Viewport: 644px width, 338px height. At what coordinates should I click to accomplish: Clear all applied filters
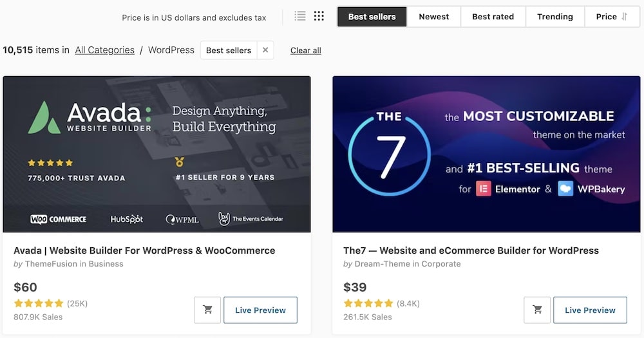tap(305, 50)
